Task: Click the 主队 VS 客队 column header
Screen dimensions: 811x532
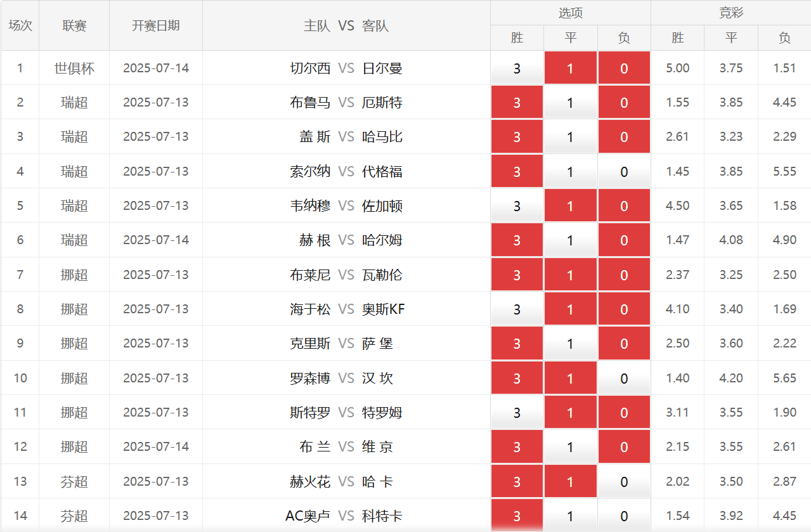Action: (x=346, y=25)
